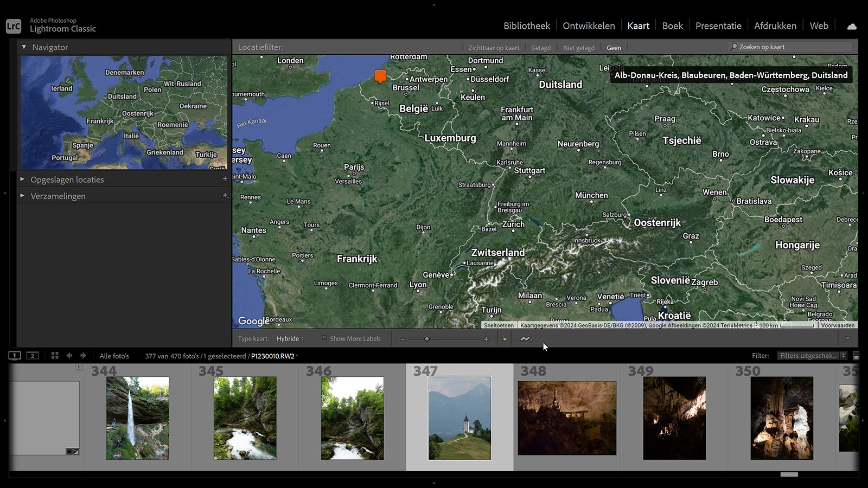Image resolution: width=868 pixels, height=488 pixels.
Task: Click the search magnifier icon in map search
Action: (x=734, y=47)
